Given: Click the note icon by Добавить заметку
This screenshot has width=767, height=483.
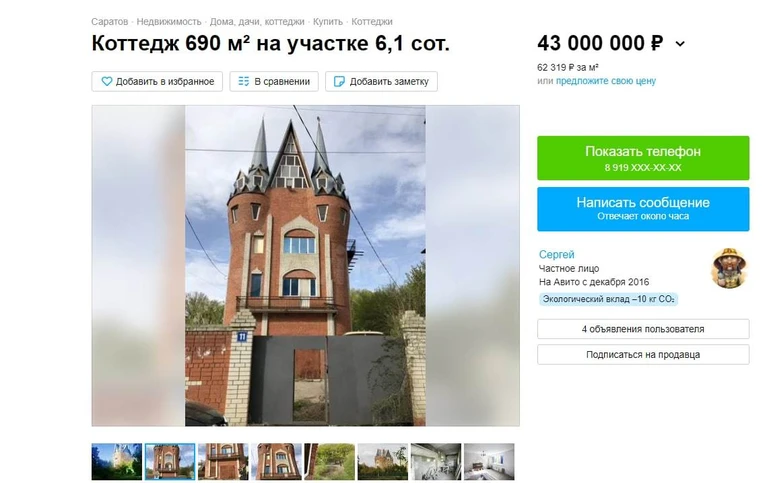Looking at the screenshot, I should [x=338, y=82].
